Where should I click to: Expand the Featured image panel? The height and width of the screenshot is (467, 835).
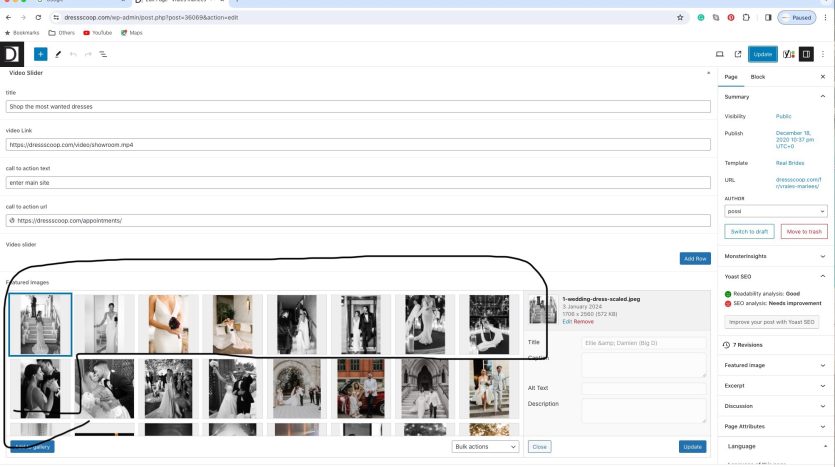pos(775,365)
